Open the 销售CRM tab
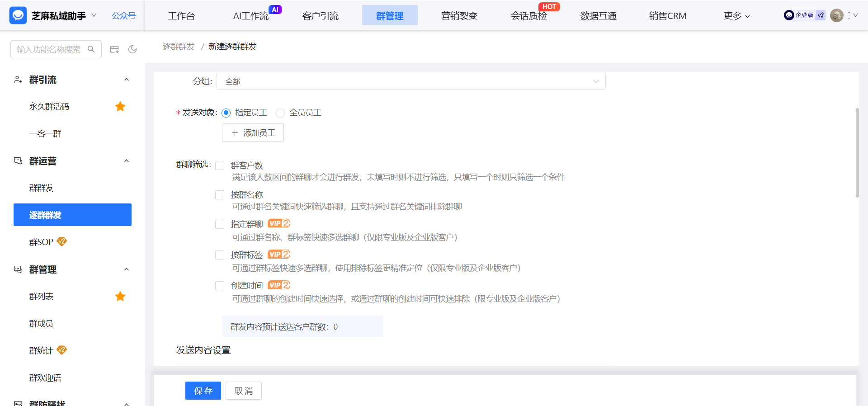Image resolution: width=868 pixels, height=406 pixels. (x=668, y=16)
